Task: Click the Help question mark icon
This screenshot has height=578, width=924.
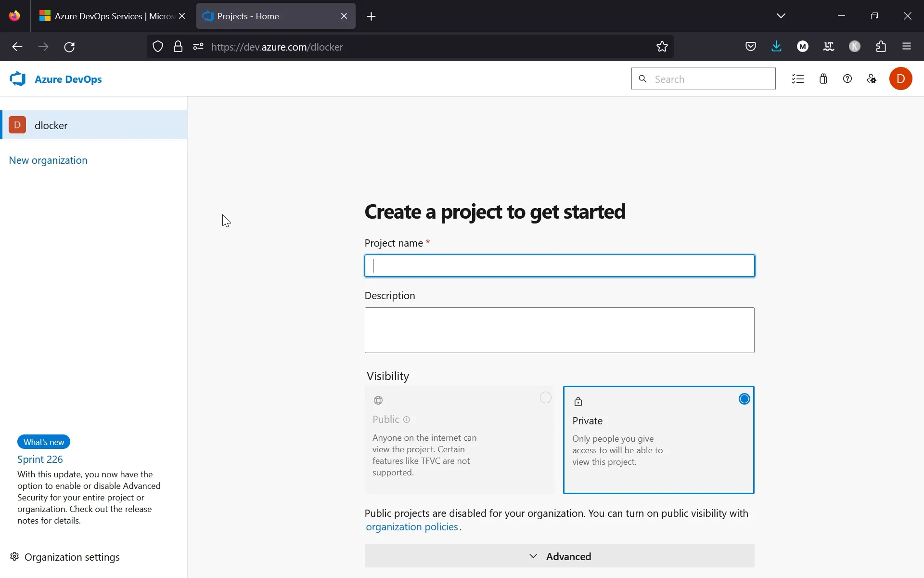Action: click(847, 79)
